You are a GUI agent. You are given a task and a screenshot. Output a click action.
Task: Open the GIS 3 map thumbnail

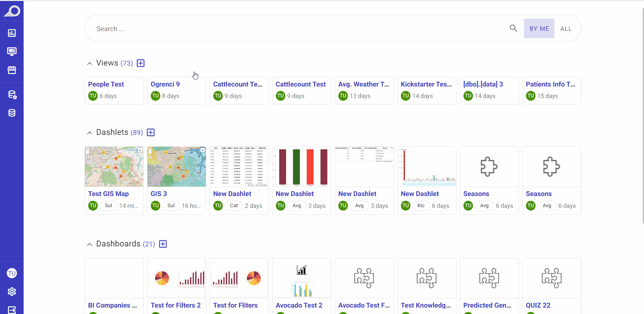[x=176, y=167]
